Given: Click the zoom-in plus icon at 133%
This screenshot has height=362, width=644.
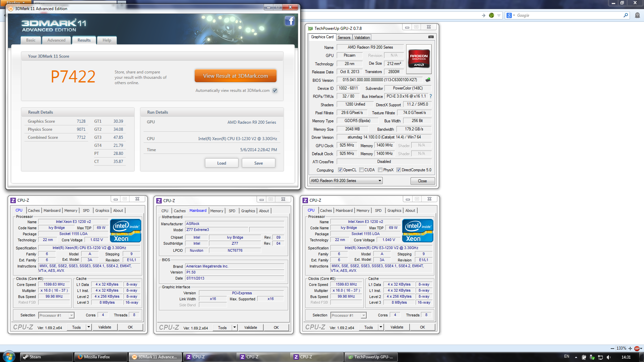Looking at the screenshot, I should (630, 349).
